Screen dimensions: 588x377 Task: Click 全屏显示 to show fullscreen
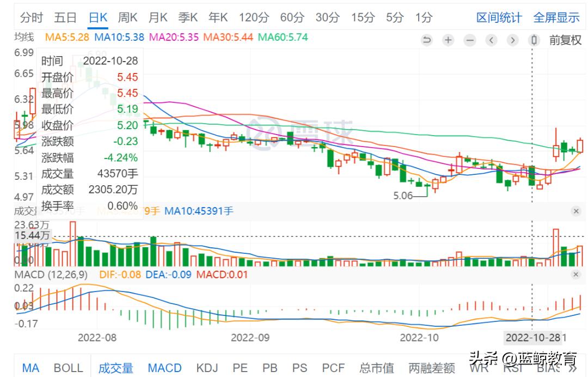[556, 17]
